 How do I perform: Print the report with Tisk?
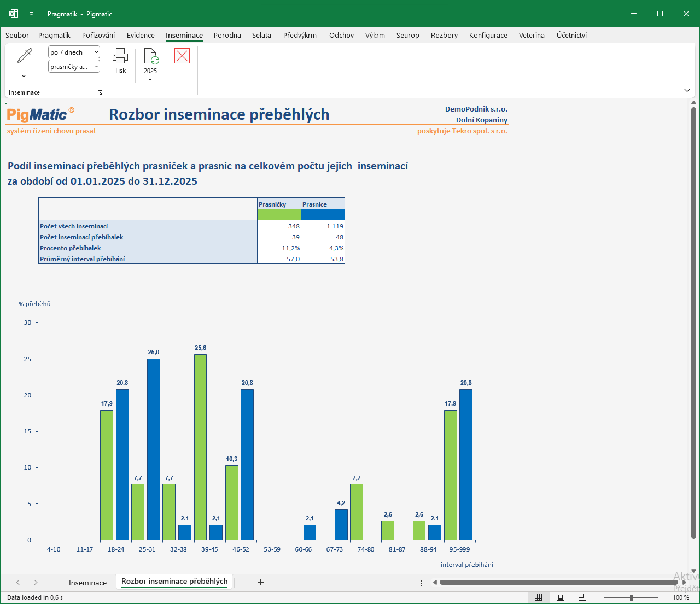tap(120, 61)
